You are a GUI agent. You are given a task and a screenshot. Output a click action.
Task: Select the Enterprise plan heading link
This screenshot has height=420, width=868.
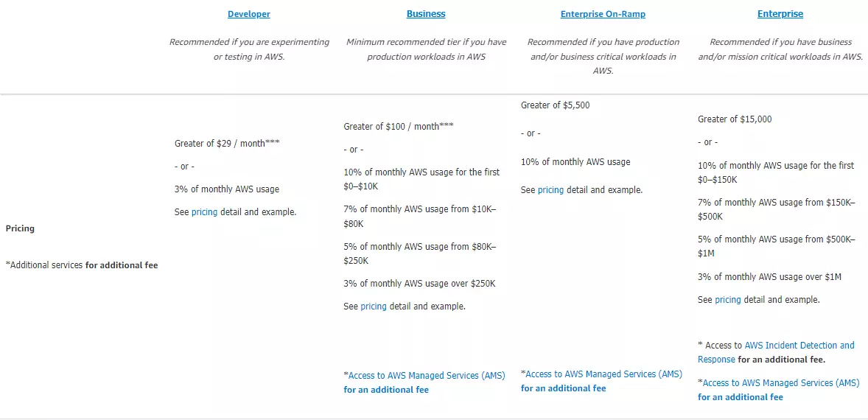point(780,14)
